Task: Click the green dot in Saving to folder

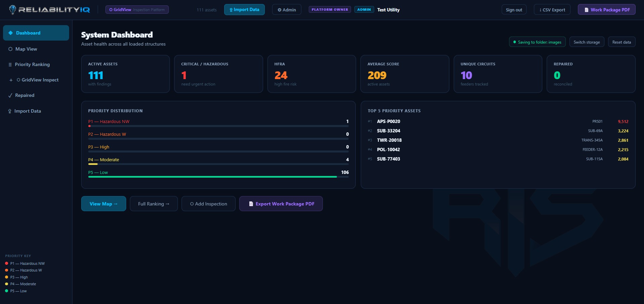Action: tap(514, 42)
